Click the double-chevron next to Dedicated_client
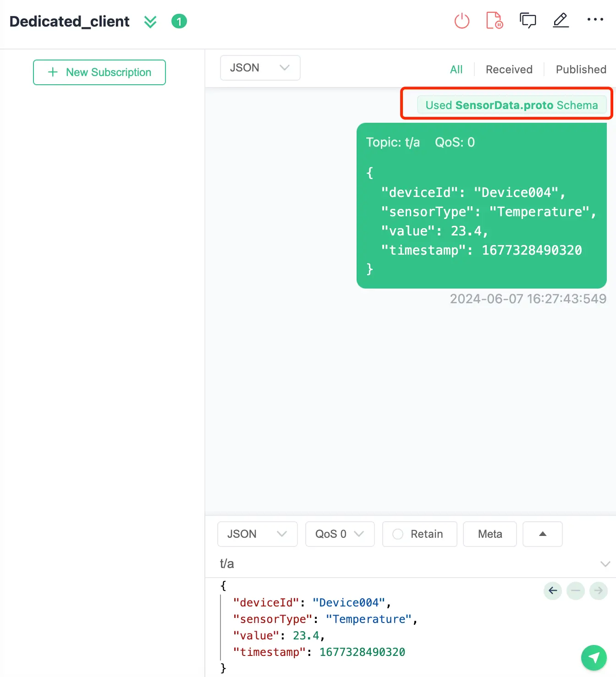 150,22
